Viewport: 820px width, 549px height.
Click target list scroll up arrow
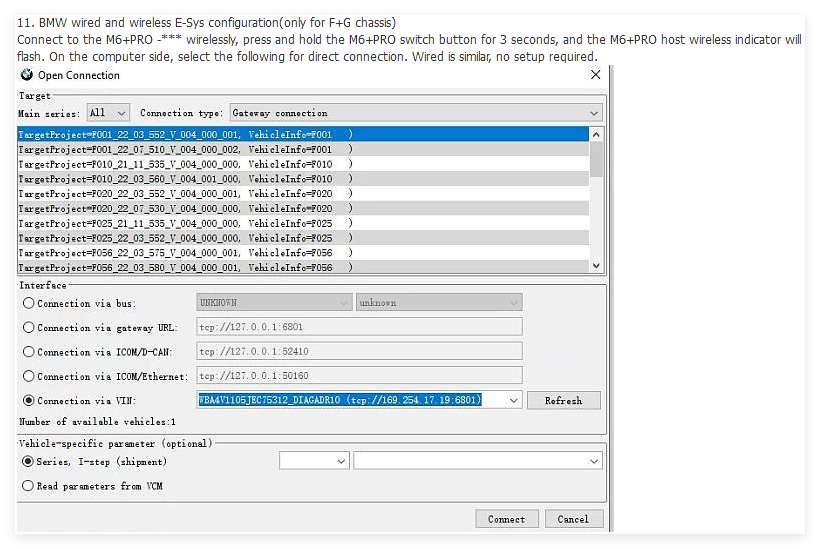596,134
